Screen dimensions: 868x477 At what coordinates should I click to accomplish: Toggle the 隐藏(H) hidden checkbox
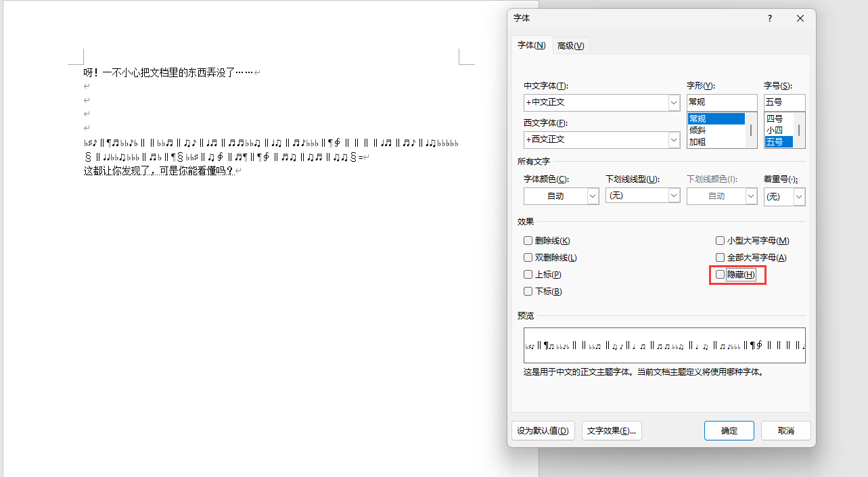click(x=720, y=275)
